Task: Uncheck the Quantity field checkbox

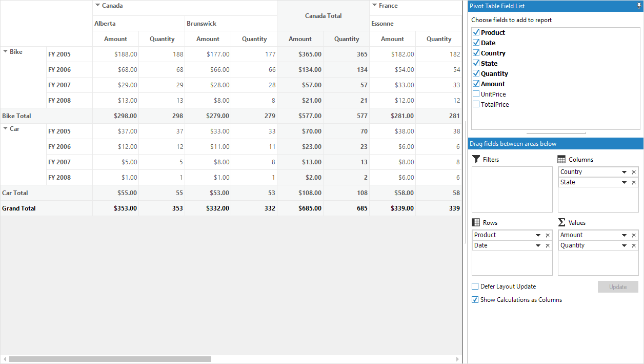Action: pyautogui.click(x=476, y=73)
